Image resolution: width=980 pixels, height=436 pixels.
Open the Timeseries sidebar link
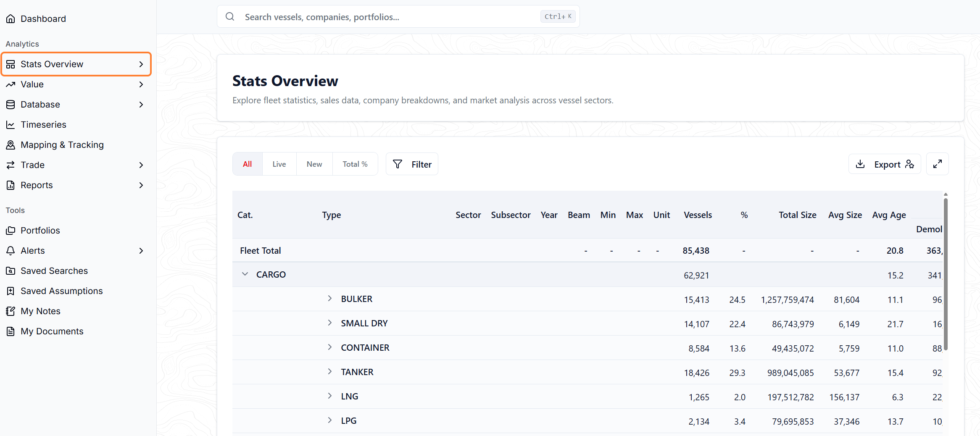43,125
